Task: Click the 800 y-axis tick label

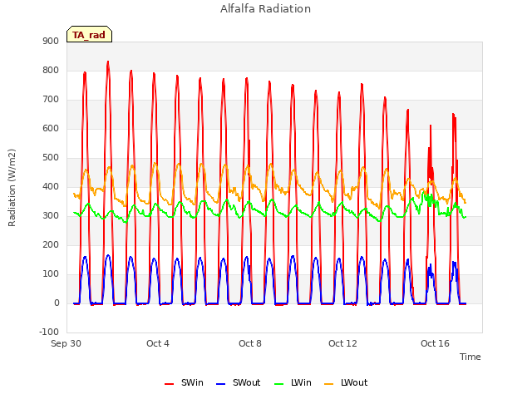Action: click(x=51, y=70)
